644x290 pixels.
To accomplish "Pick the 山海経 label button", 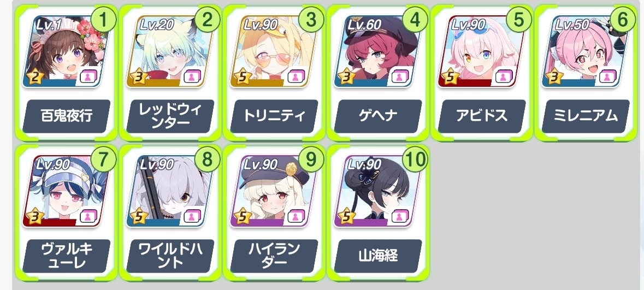I will coord(379,256).
